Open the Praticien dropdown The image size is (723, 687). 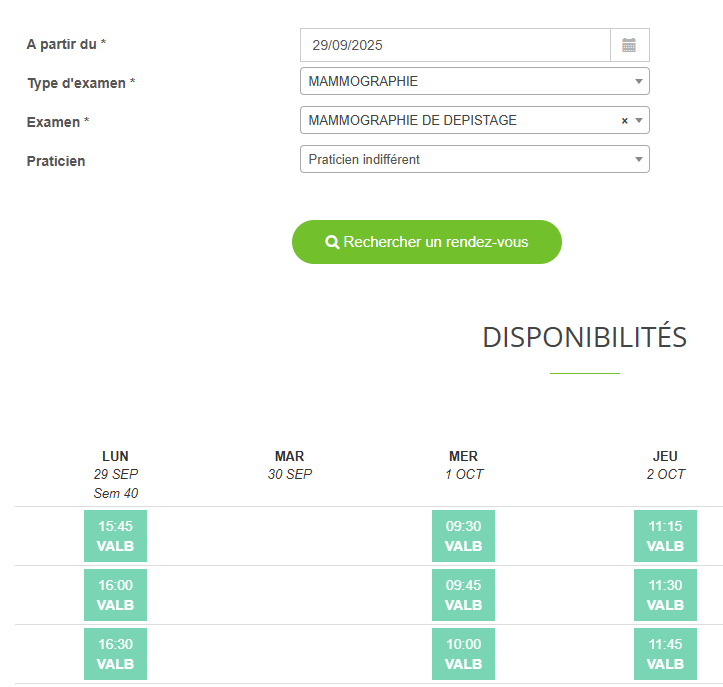474,159
